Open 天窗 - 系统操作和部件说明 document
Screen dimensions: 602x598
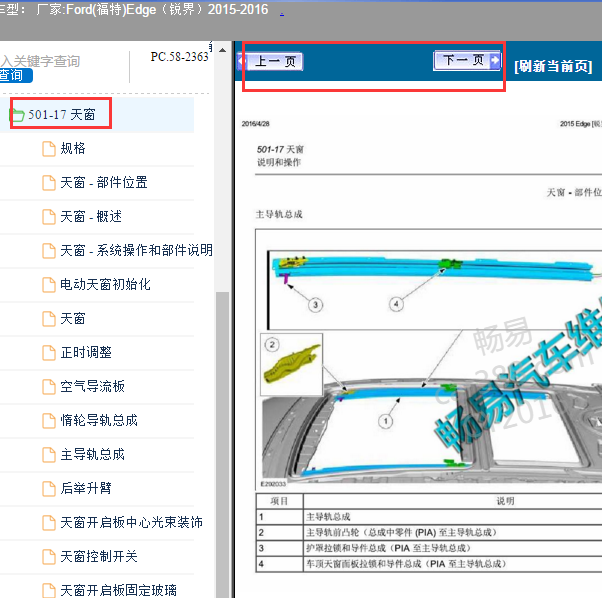[136, 250]
